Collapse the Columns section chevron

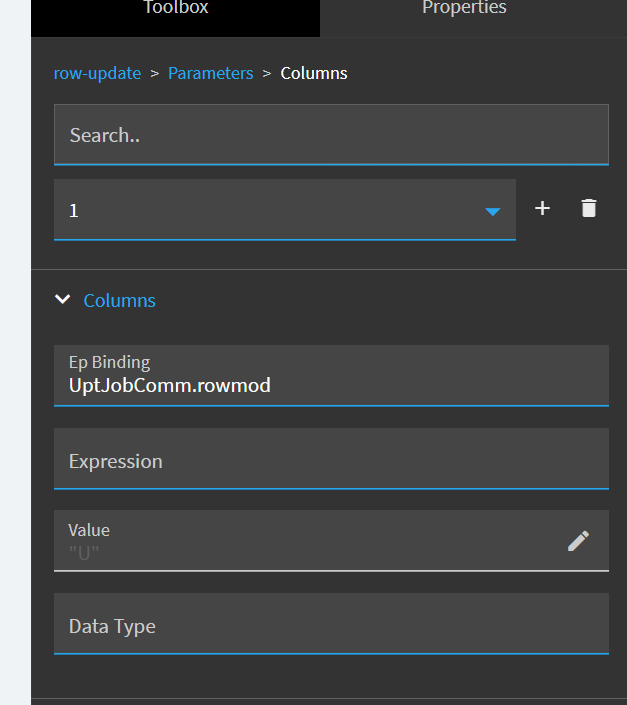tap(63, 299)
